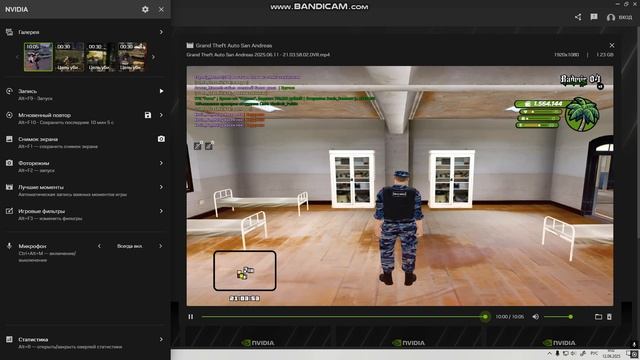Click the Микрофон microphone icon
640x360 pixels.
[x=9, y=246]
